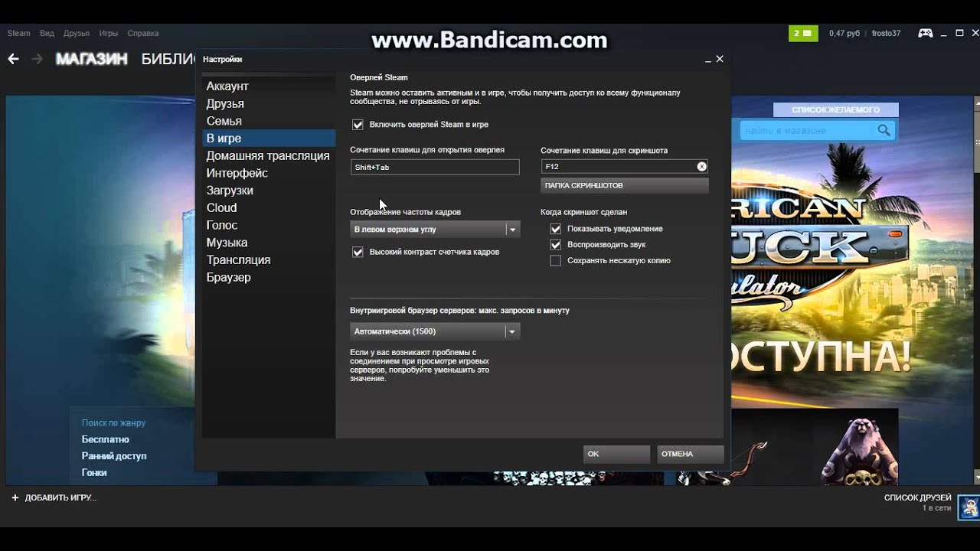The height and width of the screenshot is (551, 980).
Task: Open the Друзья menu in menu bar
Action: coord(77,34)
